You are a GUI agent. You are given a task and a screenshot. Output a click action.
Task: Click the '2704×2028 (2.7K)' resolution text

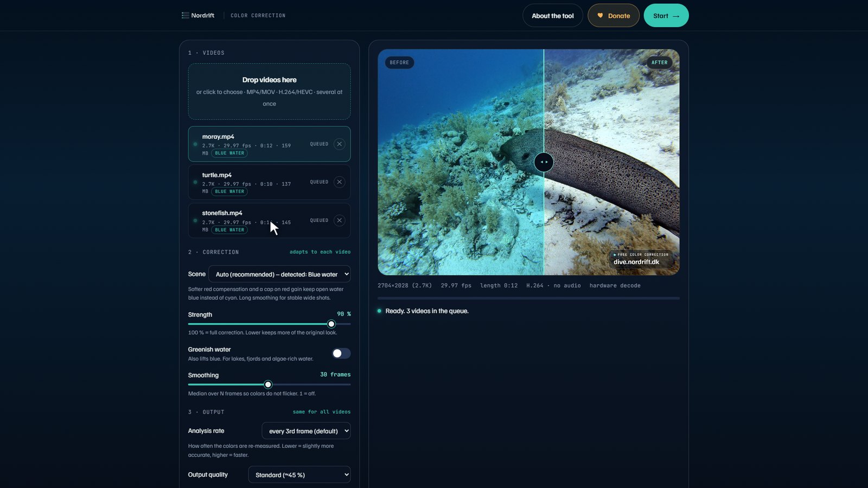[405, 286]
